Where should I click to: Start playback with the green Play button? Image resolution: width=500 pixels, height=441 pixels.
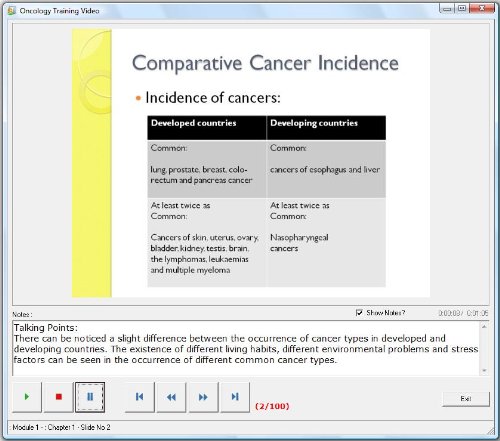(x=27, y=397)
